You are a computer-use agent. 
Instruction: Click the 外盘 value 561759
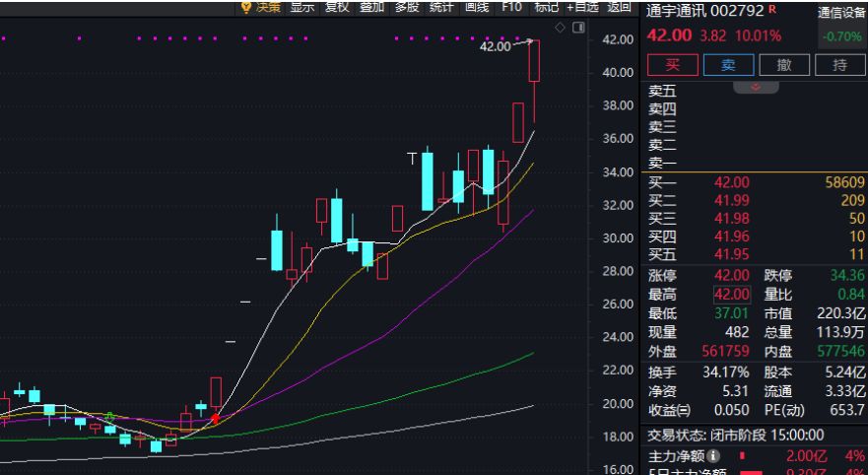[x=725, y=351]
